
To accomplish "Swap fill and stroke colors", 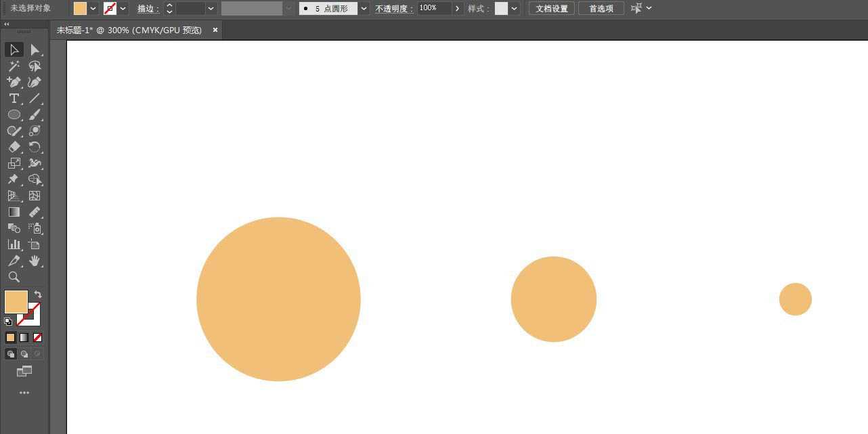I will pyautogui.click(x=38, y=295).
